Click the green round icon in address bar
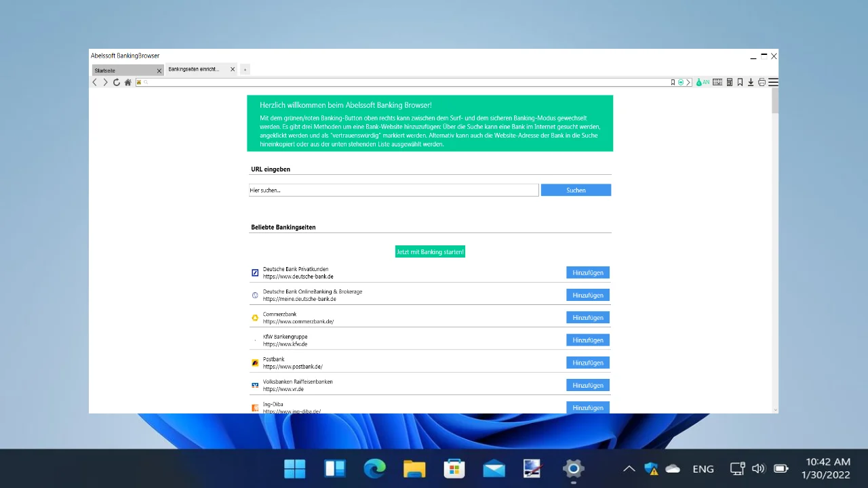 681,82
